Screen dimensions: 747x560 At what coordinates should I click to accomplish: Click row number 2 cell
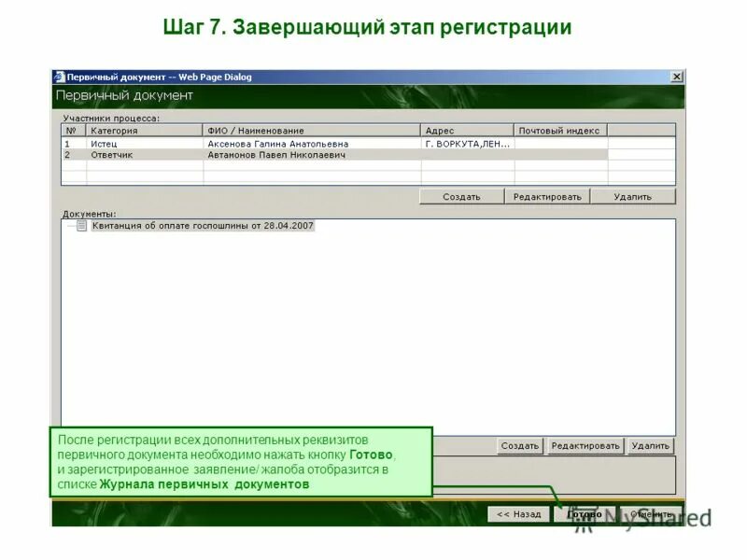tap(74, 155)
